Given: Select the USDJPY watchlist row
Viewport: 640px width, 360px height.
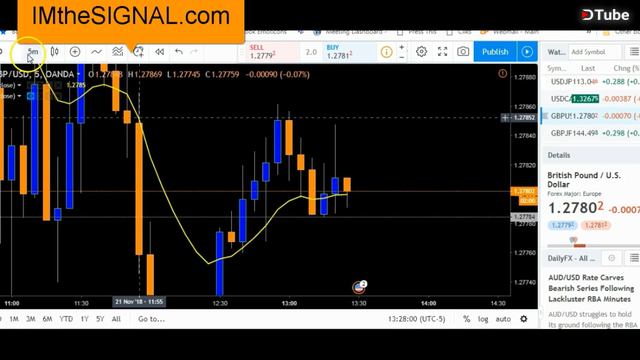Looking at the screenshot, I should pos(591,82).
